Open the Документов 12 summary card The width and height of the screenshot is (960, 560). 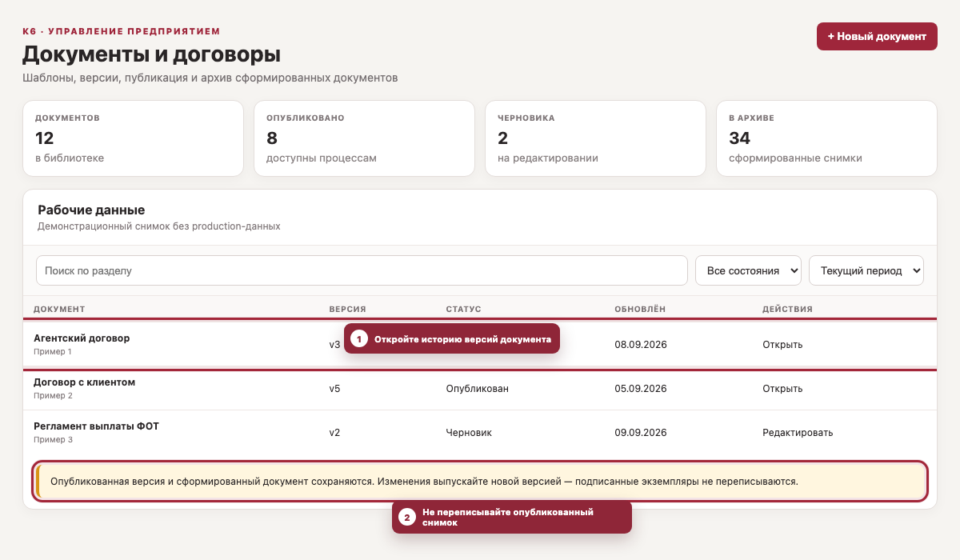(133, 138)
